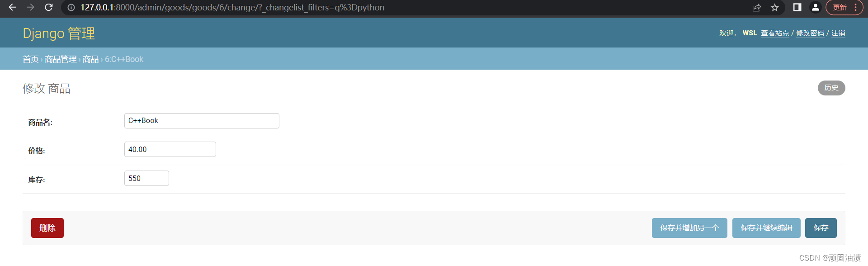The image size is (868, 266).
Task: Reload the page with the refresh icon
Action: coord(49,7)
